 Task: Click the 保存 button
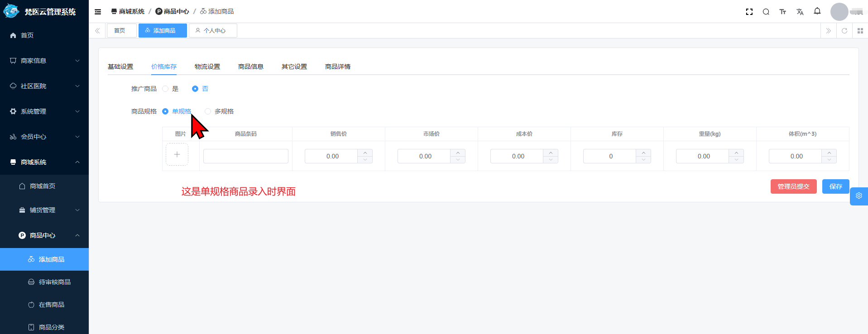tap(835, 186)
